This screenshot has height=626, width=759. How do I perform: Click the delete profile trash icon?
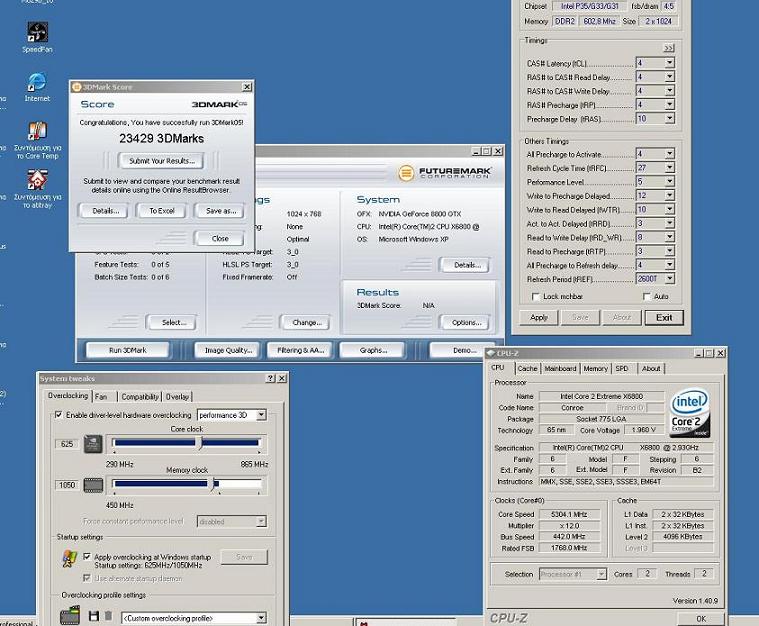tap(108, 616)
